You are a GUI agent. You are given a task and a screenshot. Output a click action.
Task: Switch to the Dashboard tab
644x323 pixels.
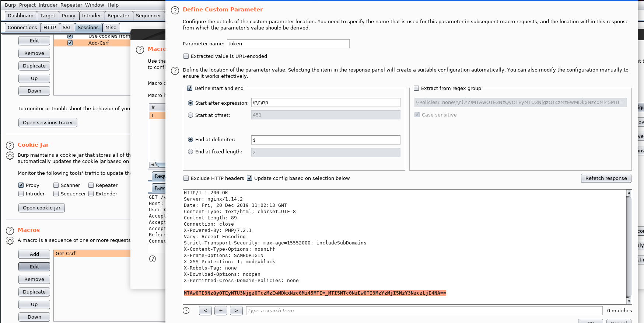pyautogui.click(x=21, y=15)
